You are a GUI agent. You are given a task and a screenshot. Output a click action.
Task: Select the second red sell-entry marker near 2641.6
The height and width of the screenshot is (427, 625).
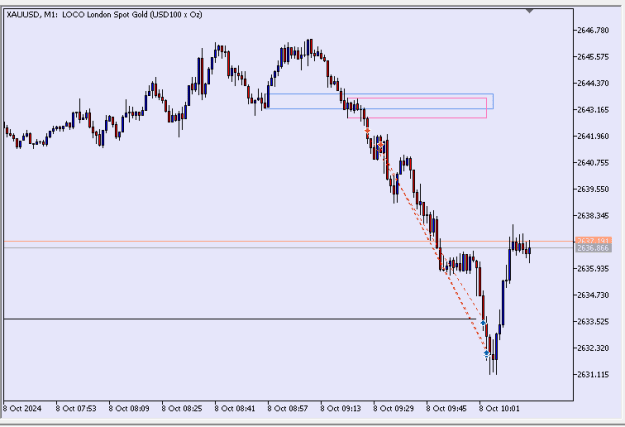click(381, 144)
